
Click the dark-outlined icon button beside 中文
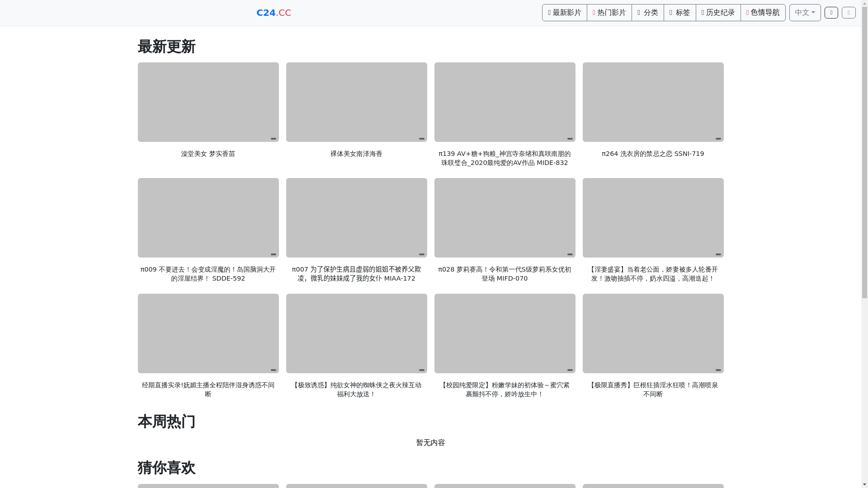(831, 13)
